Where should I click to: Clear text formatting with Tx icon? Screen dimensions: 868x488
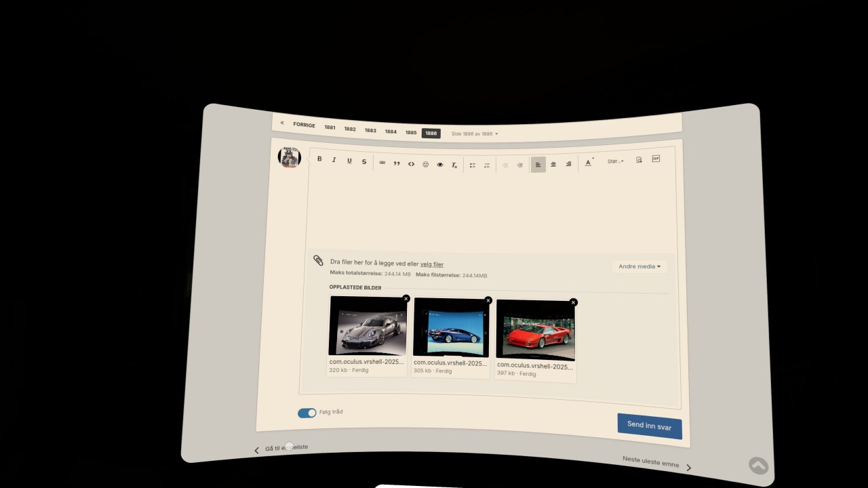[x=454, y=165]
